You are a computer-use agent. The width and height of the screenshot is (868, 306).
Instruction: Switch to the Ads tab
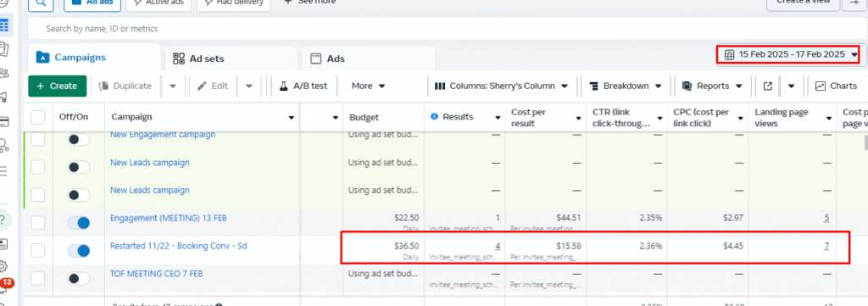[x=368, y=58]
